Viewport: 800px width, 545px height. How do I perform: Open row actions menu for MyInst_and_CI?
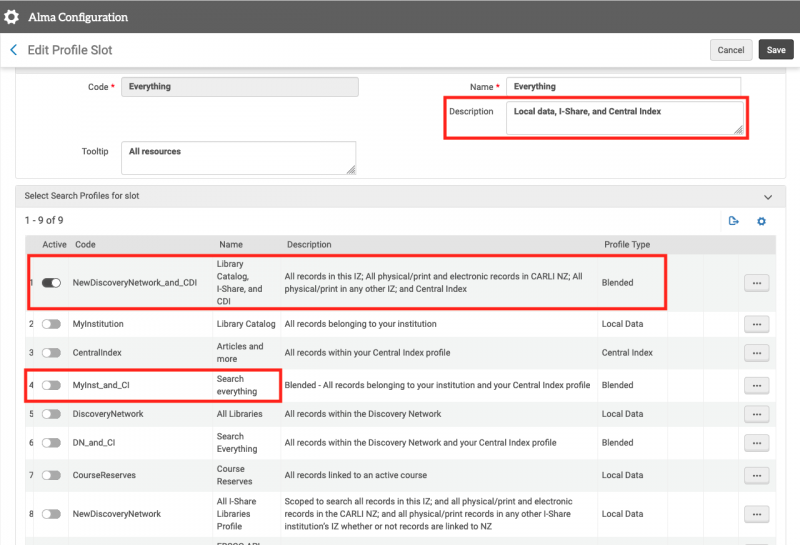point(757,385)
